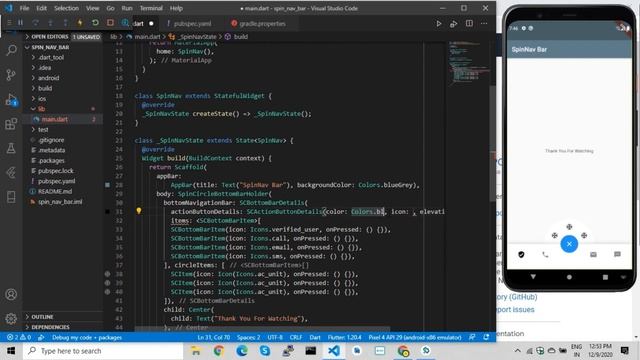Show errors and warnings from status bar
Image resolution: width=640 pixels, height=360 pixels.
19,338
